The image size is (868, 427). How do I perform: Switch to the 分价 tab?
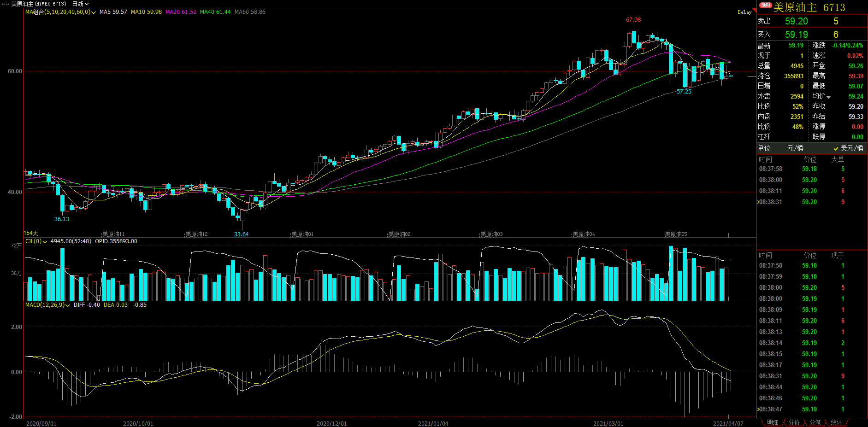[794, 422]
